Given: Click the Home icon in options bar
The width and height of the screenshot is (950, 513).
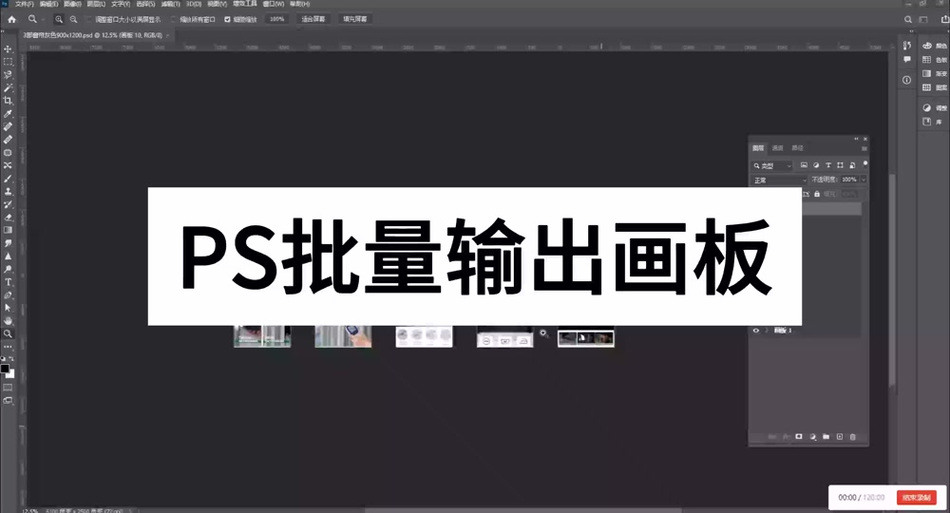Looking at the screenshot, I should (x=12, y=19).
